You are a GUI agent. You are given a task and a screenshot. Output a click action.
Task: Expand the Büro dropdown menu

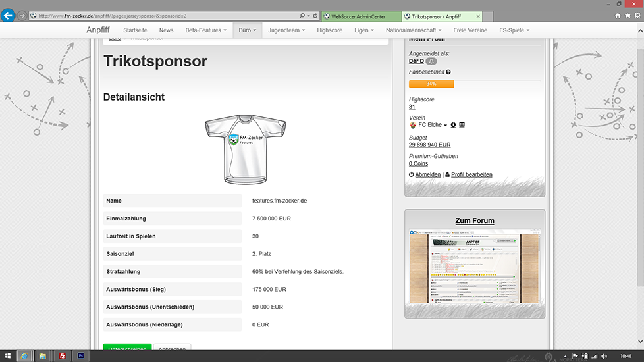(248, 30)
